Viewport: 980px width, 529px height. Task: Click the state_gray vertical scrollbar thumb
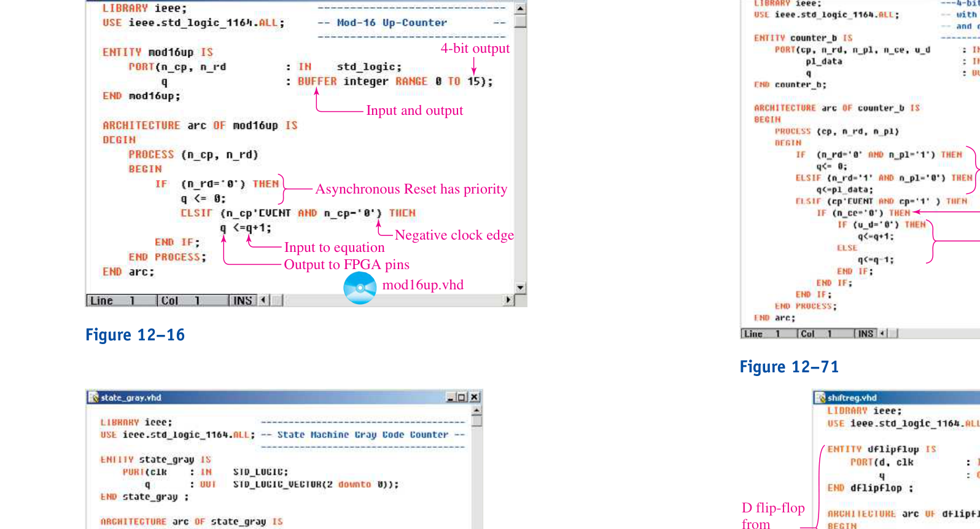coord(476,421)
